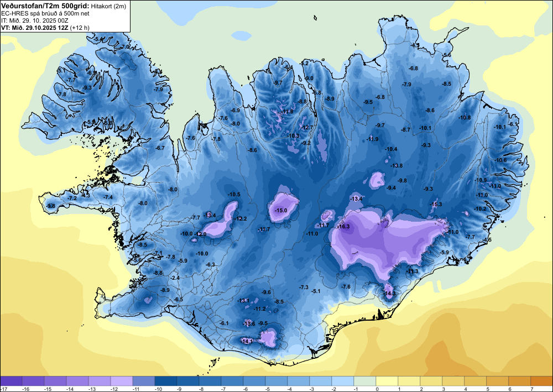Image resolution: width=553 pixels, height=392 pixels.
Task: Click the -10.5 temperature label
Action: click(234, 194)
